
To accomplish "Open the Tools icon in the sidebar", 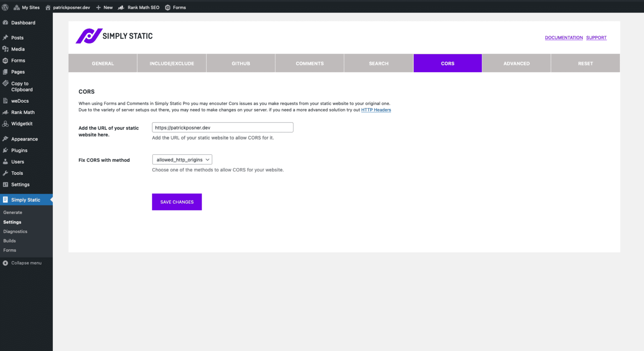I will [x=6, y=173].
